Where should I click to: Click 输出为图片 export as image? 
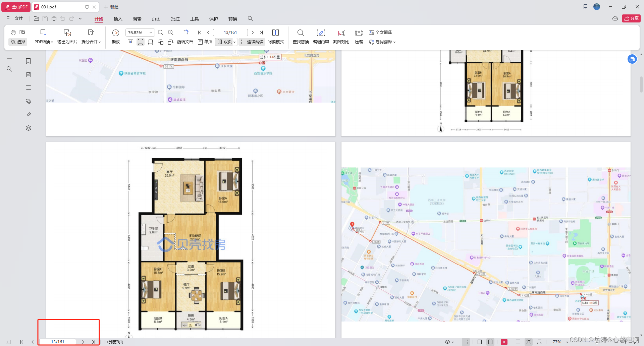coord(67,37)
